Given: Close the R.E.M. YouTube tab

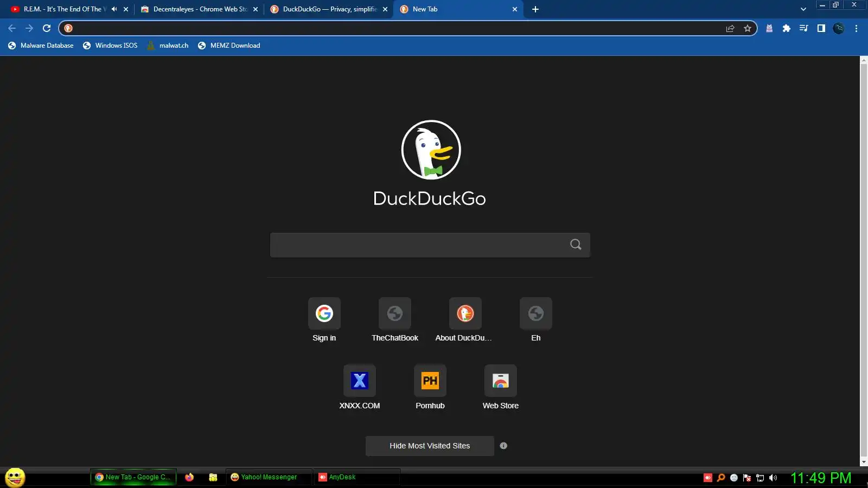Looking at the screenshot, I should point(126,9).
